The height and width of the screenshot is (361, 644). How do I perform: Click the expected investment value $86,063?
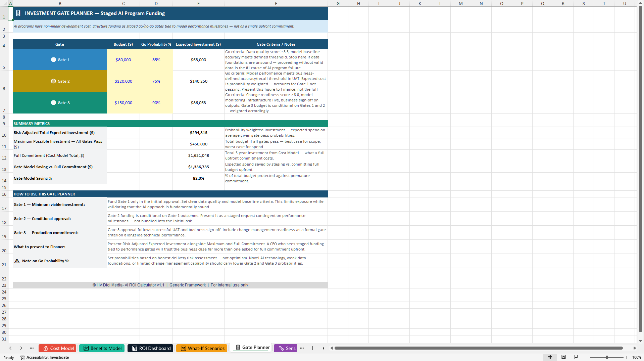(198, 103)
